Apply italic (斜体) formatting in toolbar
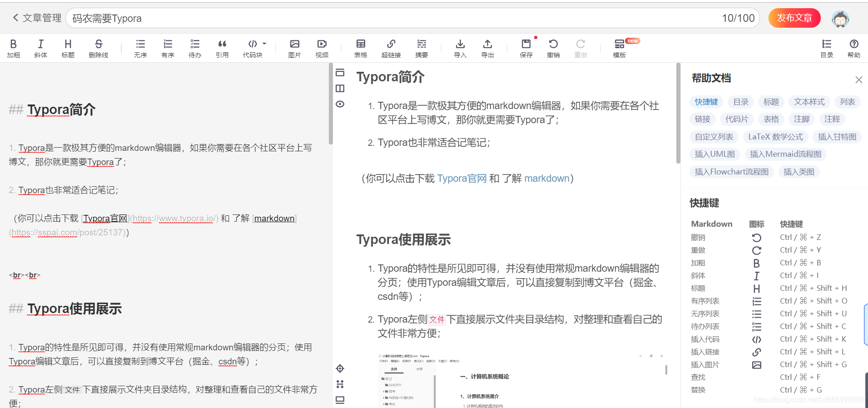 41,48
